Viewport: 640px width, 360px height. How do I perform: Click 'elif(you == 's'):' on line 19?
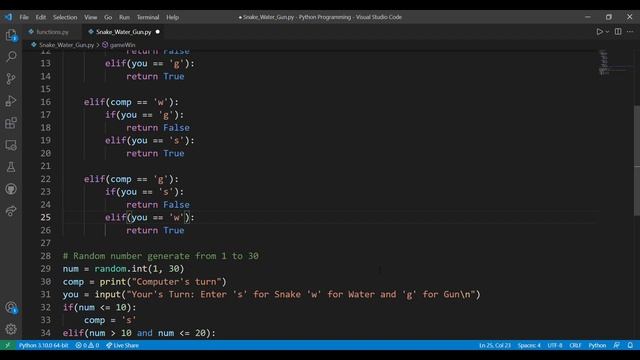click(150, 140)
